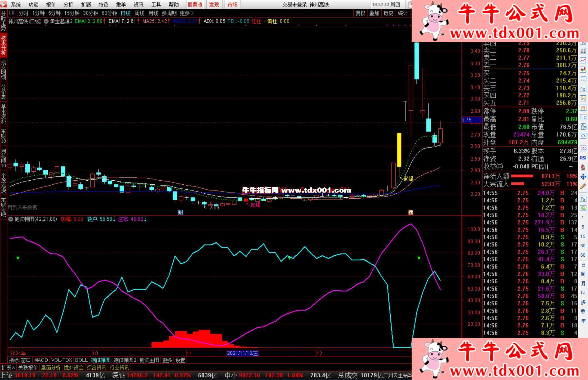
Task: Switch to the BOLL indicator tab
Action: (x=81, y=360)
